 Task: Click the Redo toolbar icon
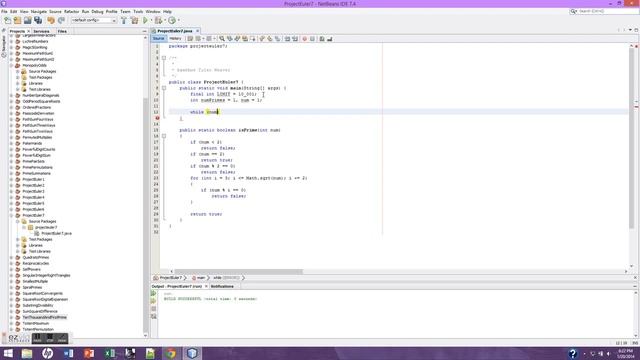[62, 20]
